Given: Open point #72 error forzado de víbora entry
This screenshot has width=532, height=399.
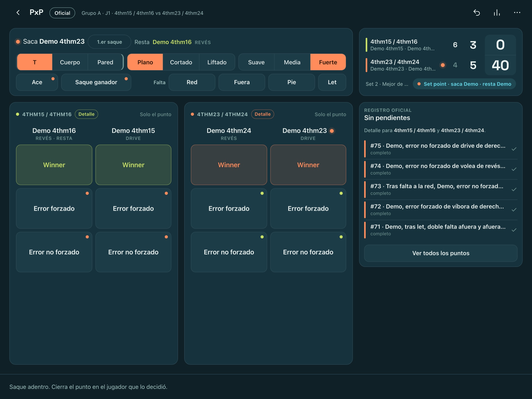Looking at the screenshot, I should (x=441, y=210).
